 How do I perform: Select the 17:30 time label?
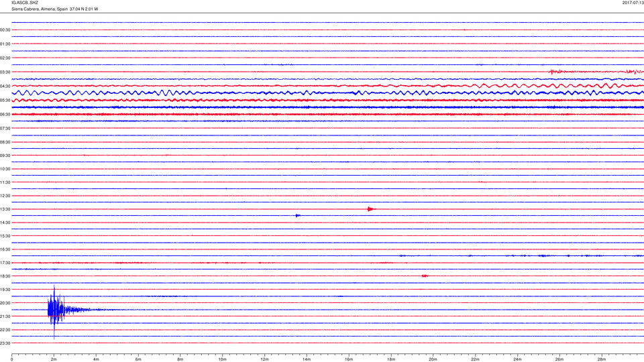coord(5,263)
